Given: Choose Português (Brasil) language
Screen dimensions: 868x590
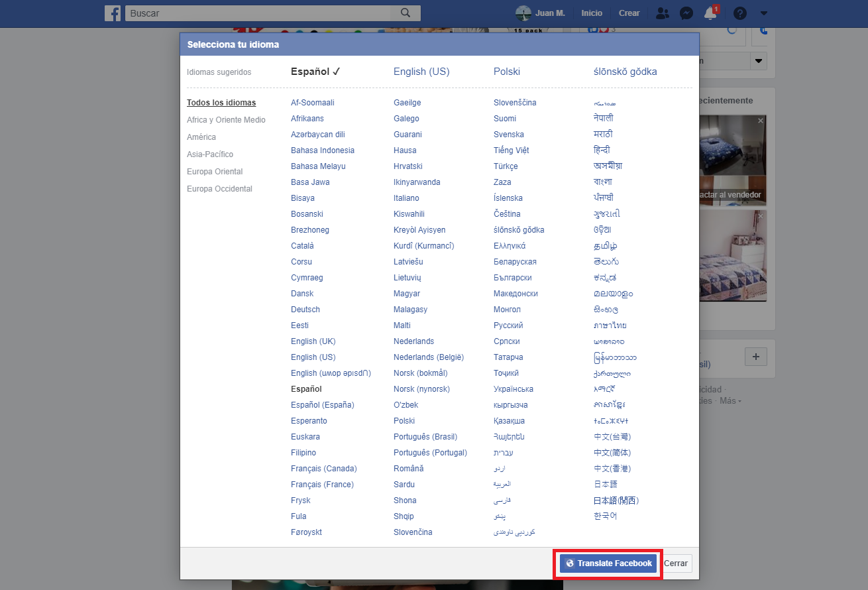Looking at the screenshot, I should 425,437.
